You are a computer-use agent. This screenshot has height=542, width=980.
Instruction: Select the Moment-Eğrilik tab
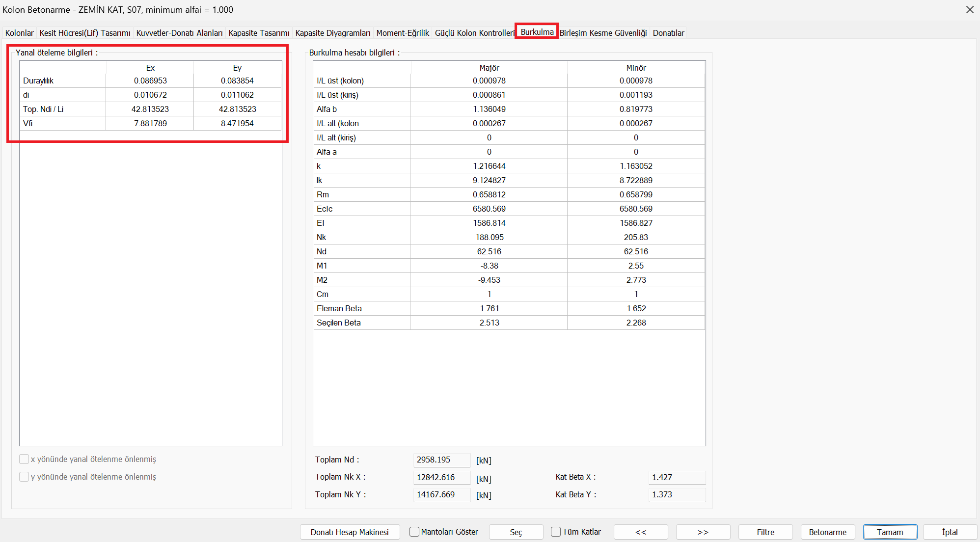403,33
